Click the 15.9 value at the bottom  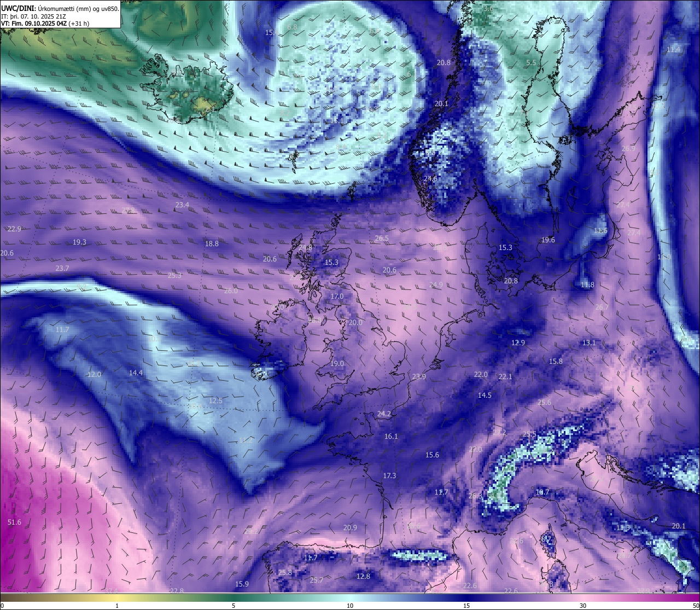242,584
